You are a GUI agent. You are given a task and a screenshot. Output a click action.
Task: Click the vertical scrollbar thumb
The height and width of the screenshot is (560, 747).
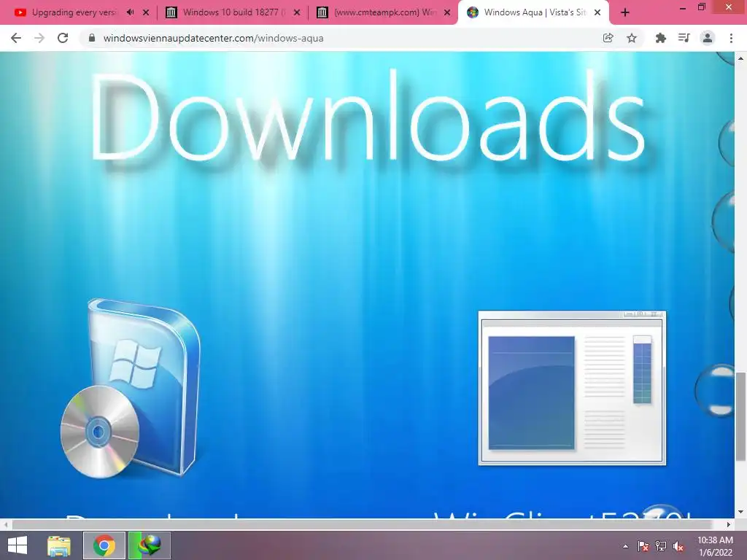[740, 416]
